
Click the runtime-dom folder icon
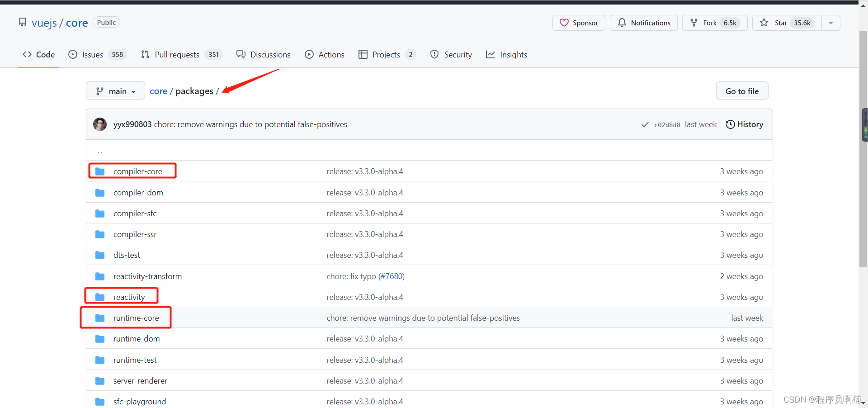[x=100, y=339]
